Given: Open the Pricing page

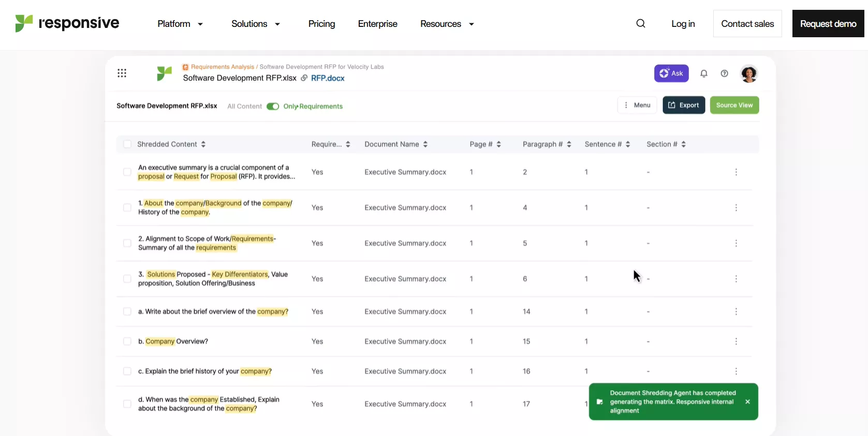Looking at the screenshot, I should 321,24.
